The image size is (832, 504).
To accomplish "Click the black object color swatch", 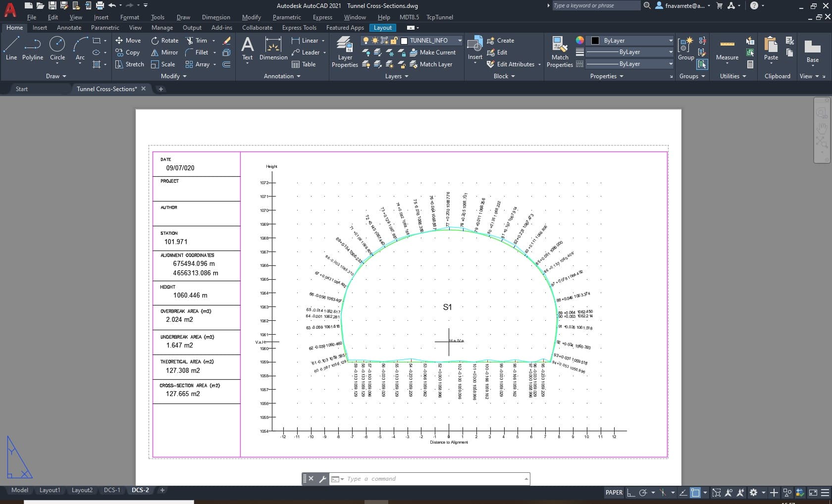I will pyautogui.click(x=595, y=41).
